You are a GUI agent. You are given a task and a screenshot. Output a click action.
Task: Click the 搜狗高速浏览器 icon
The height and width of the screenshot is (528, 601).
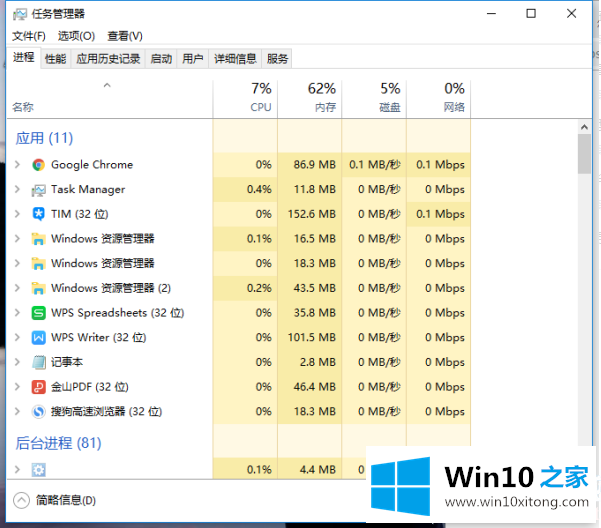tap(38, 412)
